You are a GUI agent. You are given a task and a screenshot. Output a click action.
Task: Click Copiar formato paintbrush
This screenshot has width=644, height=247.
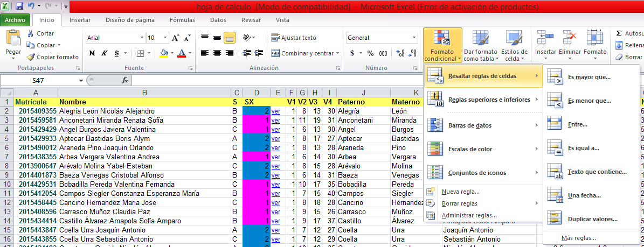[52, 57]
